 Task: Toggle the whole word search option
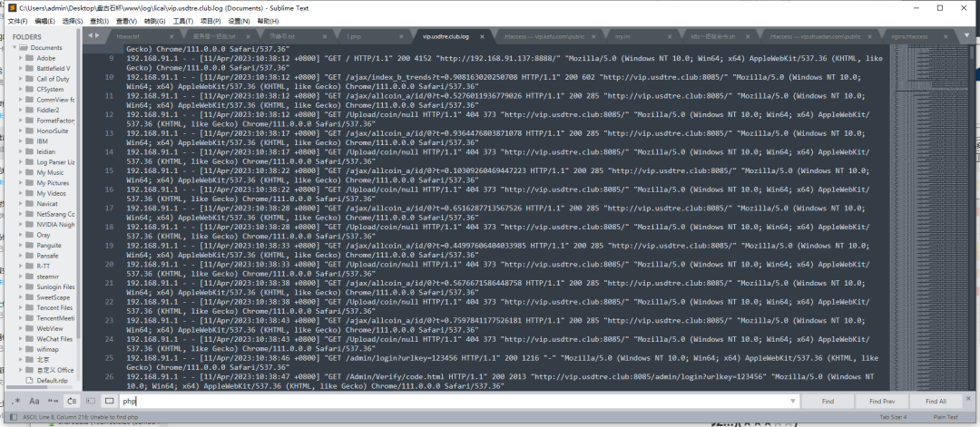54,401
